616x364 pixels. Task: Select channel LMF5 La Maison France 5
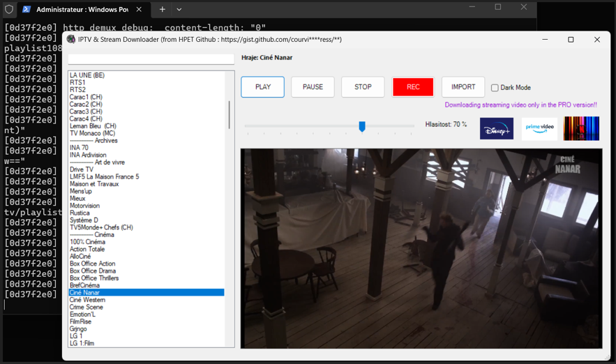click(x=147, y=176)
